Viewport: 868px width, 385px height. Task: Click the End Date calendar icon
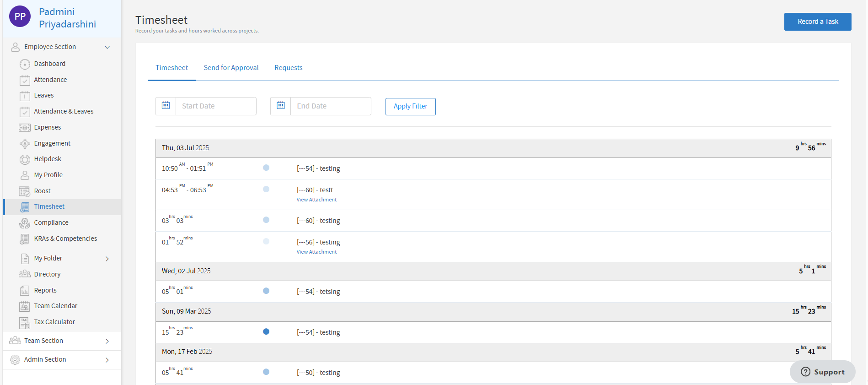tap(281, 106)
